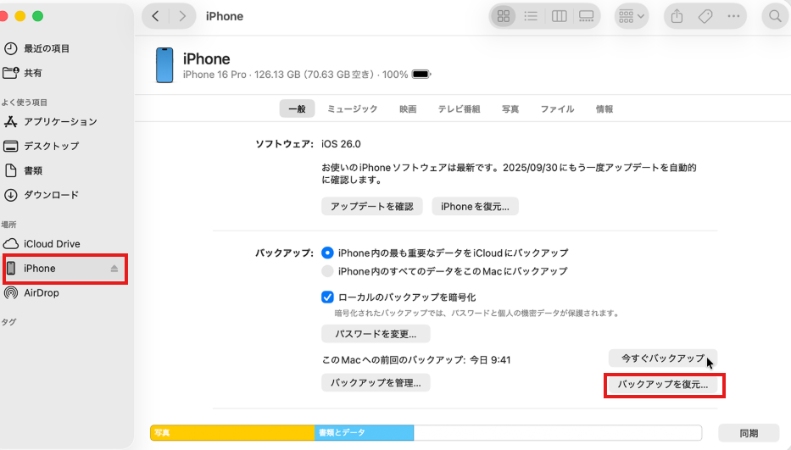
Task: Click the battery level icon
Action: (421, 74)
